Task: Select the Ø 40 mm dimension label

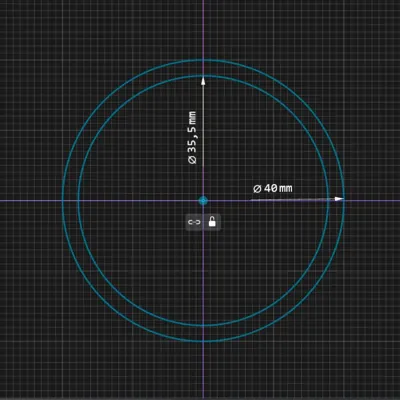Action: 273,188
